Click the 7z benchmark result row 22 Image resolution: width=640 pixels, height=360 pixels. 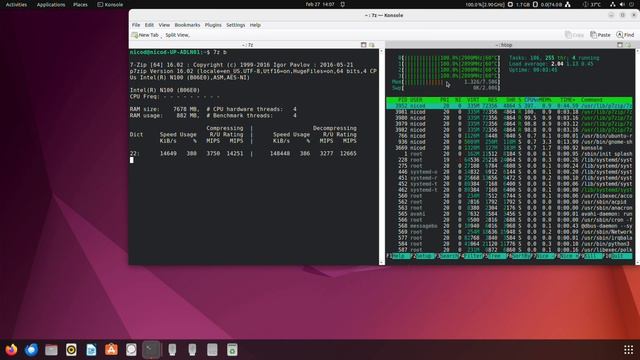click(x=243, y=153)
